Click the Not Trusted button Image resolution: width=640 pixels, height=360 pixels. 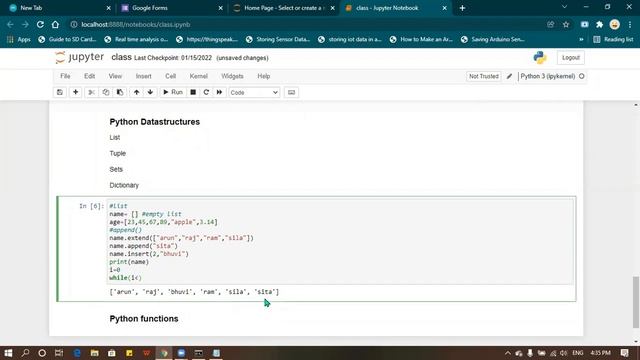pyautogui.click(x=484, y=76)
